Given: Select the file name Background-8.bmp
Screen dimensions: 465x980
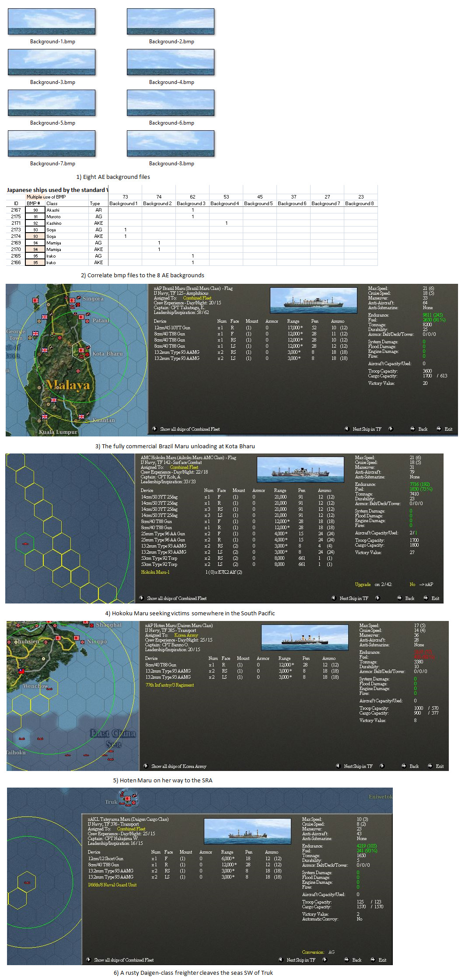Looking at the screenshot, I should [171, 164].
